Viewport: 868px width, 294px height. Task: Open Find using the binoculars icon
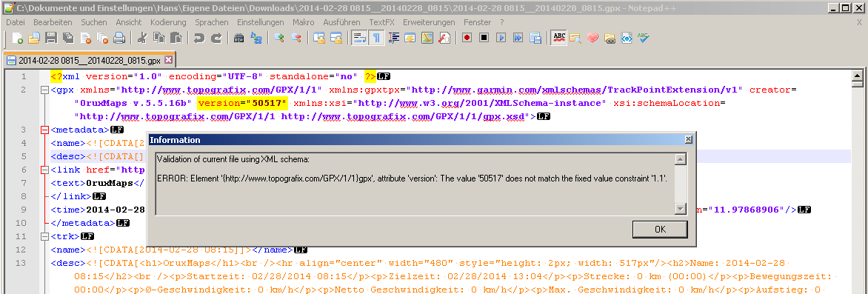239,39
